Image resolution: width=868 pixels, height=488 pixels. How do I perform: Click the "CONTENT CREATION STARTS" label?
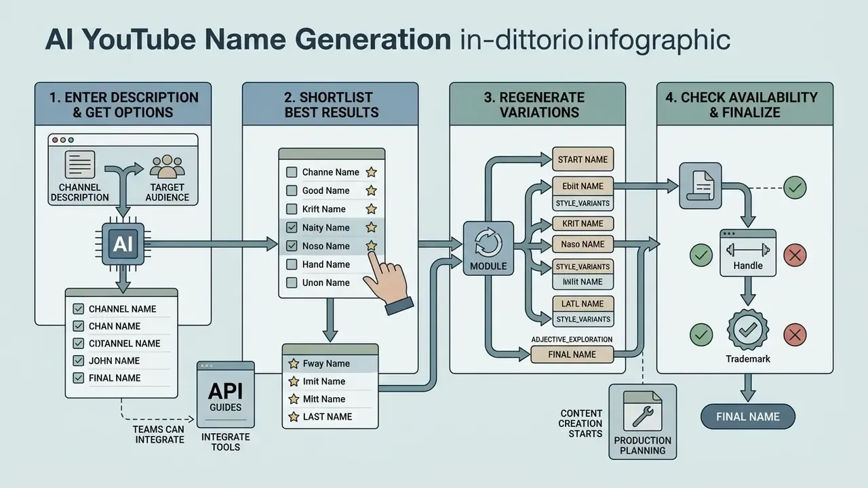coord(581,424)
